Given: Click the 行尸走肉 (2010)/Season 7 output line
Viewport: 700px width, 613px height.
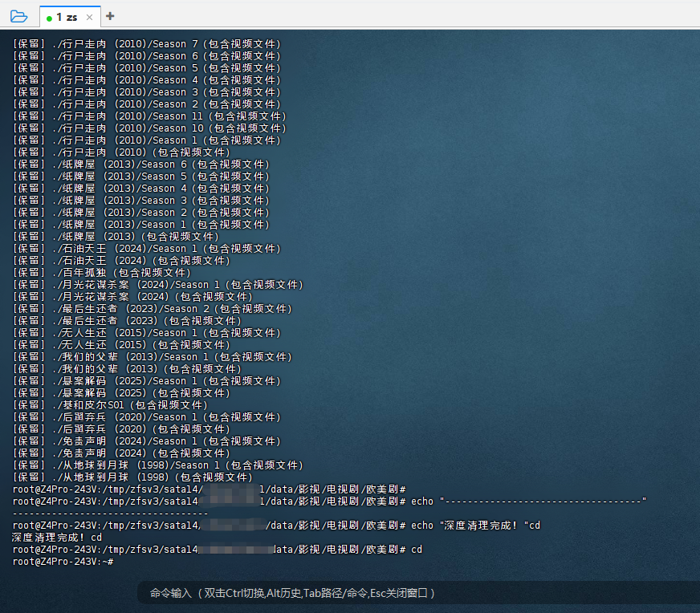Looking at the screenshot, I should [x=146, y=44].
